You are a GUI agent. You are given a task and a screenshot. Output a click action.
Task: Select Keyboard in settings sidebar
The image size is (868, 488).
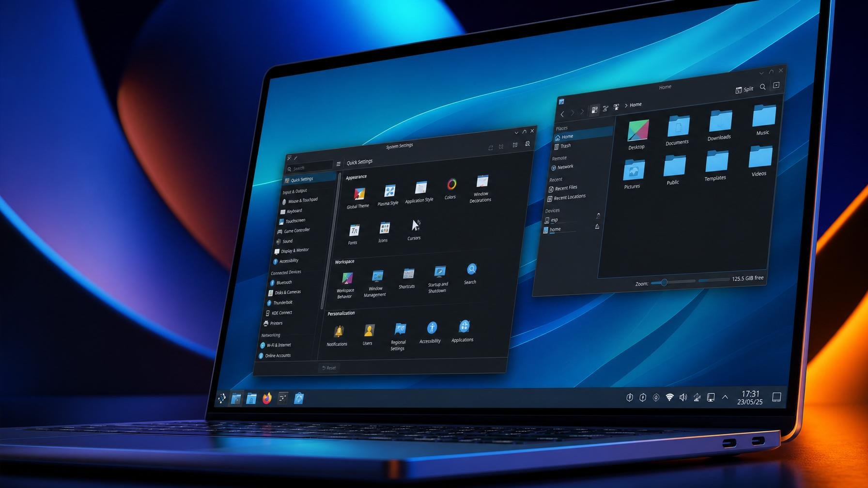[x=291, y=211]
